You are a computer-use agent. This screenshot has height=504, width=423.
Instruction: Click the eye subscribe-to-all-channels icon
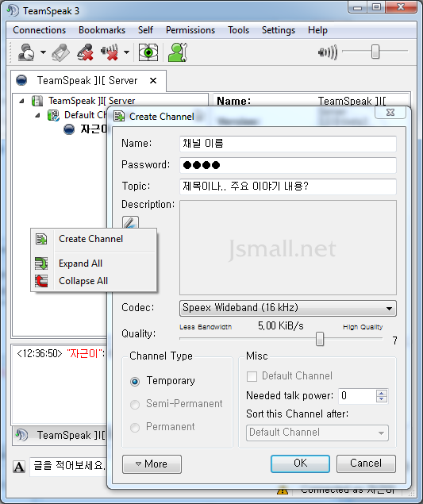148,52
